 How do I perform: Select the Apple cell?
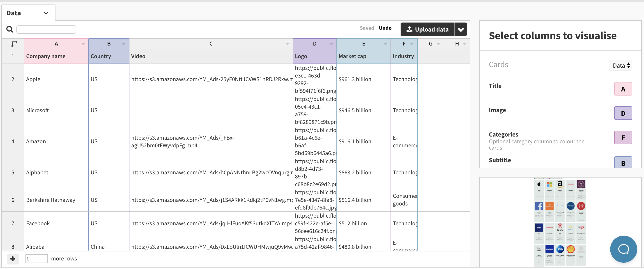coord(56,80)
